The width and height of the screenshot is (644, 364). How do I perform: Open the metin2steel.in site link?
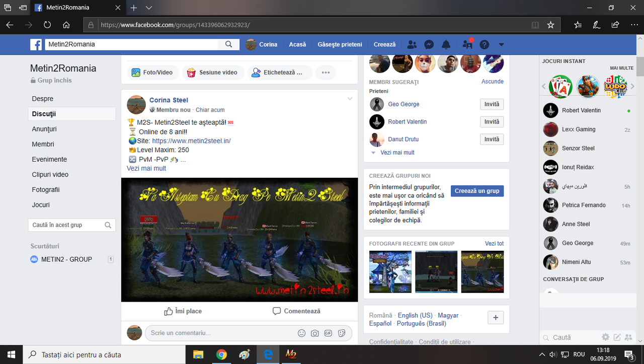tap(191, 141)
